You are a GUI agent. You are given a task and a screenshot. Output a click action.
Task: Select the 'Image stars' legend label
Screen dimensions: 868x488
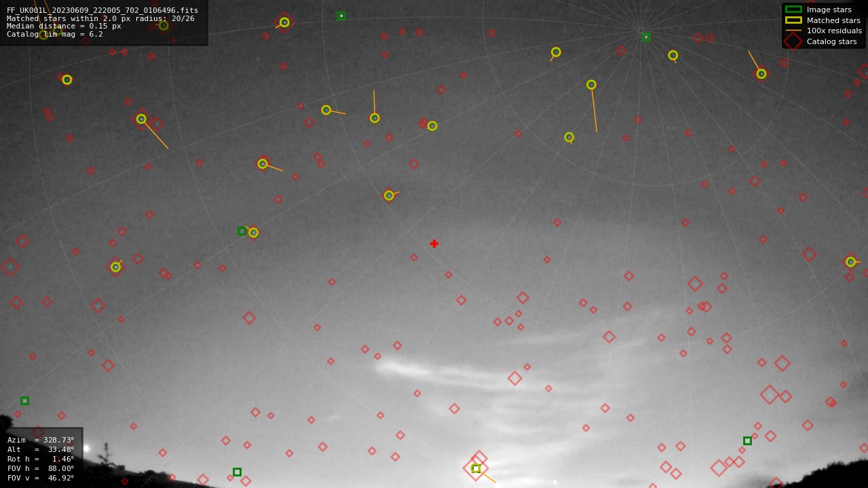coord(829,10)
